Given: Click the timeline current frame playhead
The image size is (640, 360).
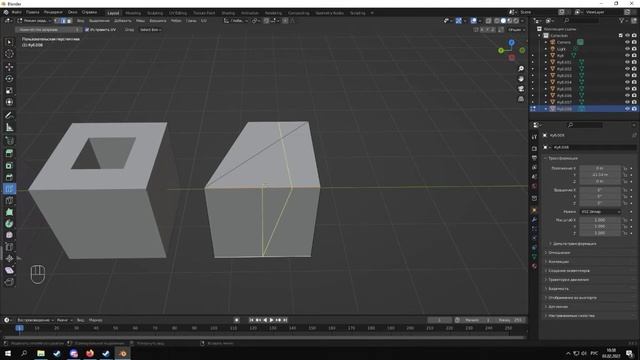Looking at the screenshot, I should tap(19, 328).
